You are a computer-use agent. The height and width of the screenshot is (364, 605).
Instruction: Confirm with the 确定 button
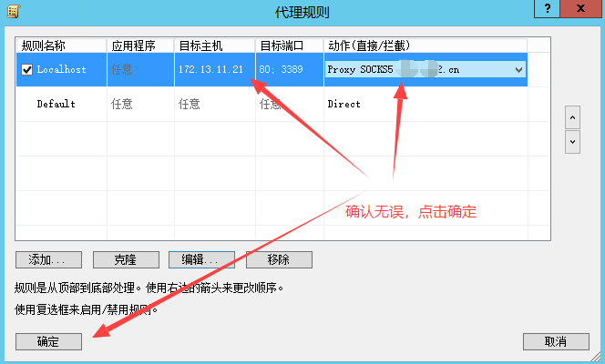point(48,341)
